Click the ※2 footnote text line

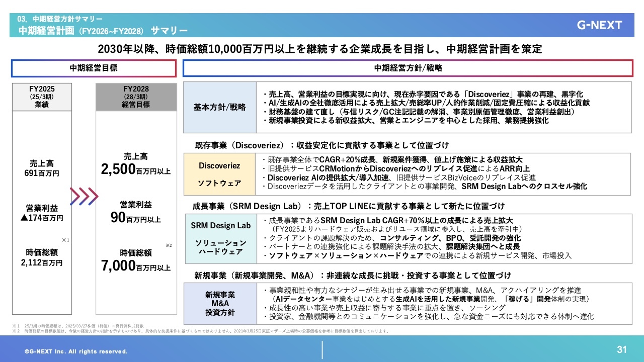click(x=201, y=331)
